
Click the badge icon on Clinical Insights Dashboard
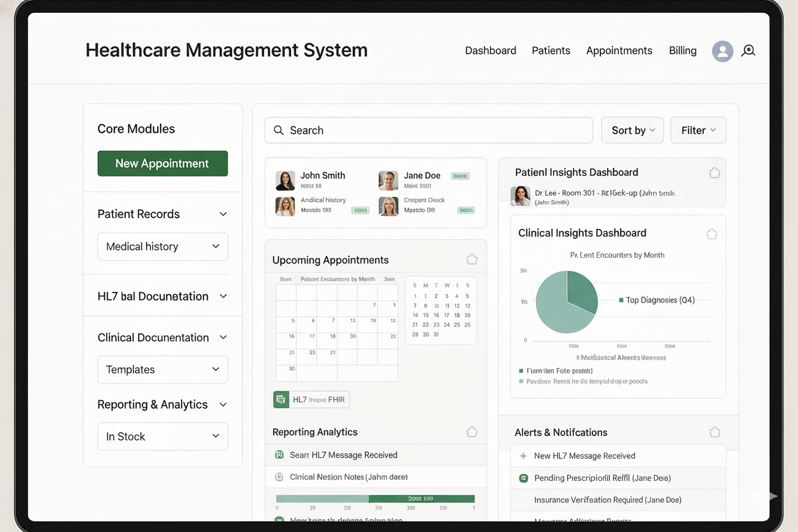click(712, 234)
